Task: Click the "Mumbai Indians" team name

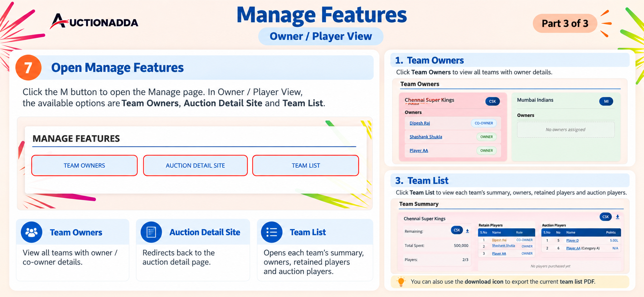Action: (x=535, y=100)
